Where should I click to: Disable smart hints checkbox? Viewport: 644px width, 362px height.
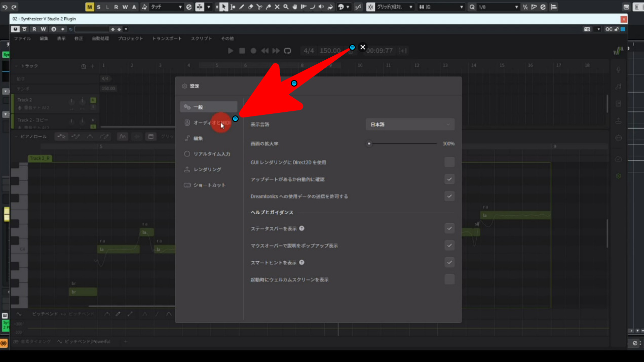click(x=449, y=262)
